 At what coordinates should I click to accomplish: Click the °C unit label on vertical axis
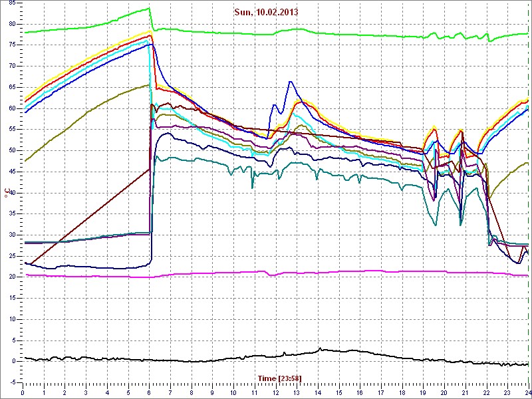(x=6, y=192)
